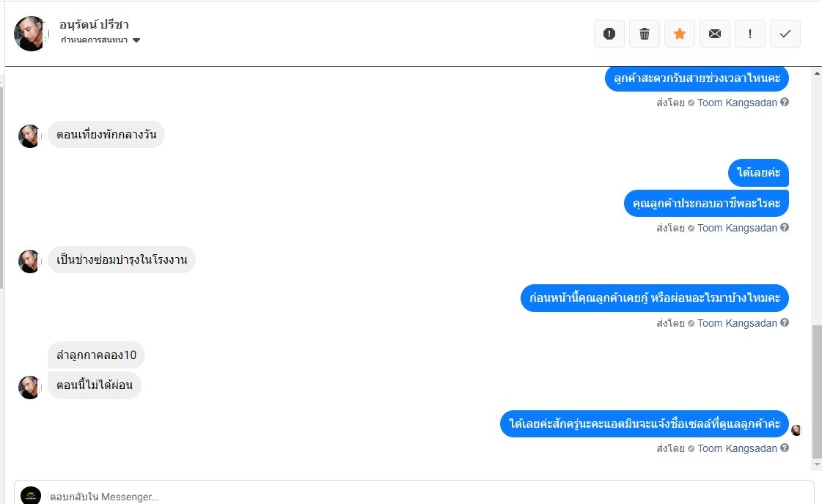Click help icon under the occupation question

pyautogui.click(x=785, y=228)
